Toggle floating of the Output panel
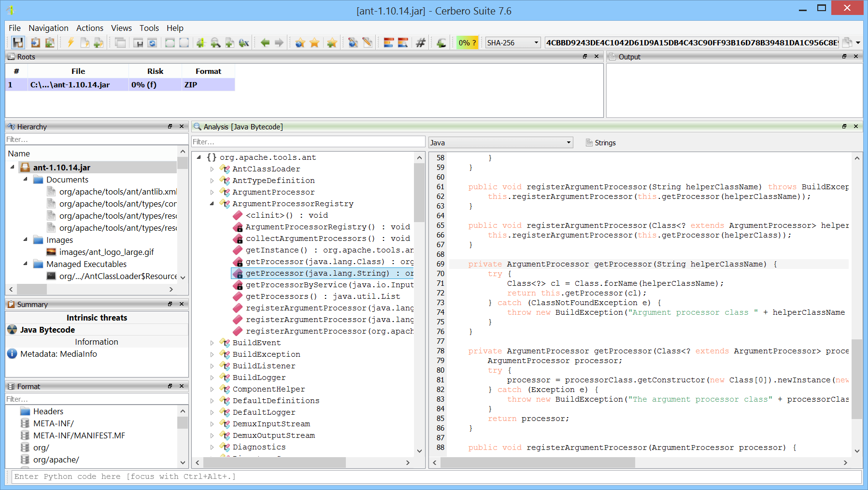Viewport: 868px width, 490px height. tap(844, 56)
